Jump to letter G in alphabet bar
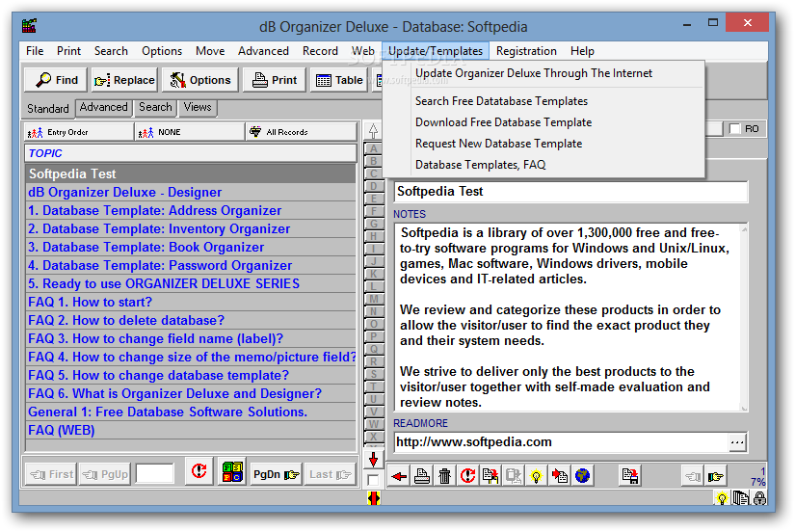The image size is (795, 532). pos(374,224)
